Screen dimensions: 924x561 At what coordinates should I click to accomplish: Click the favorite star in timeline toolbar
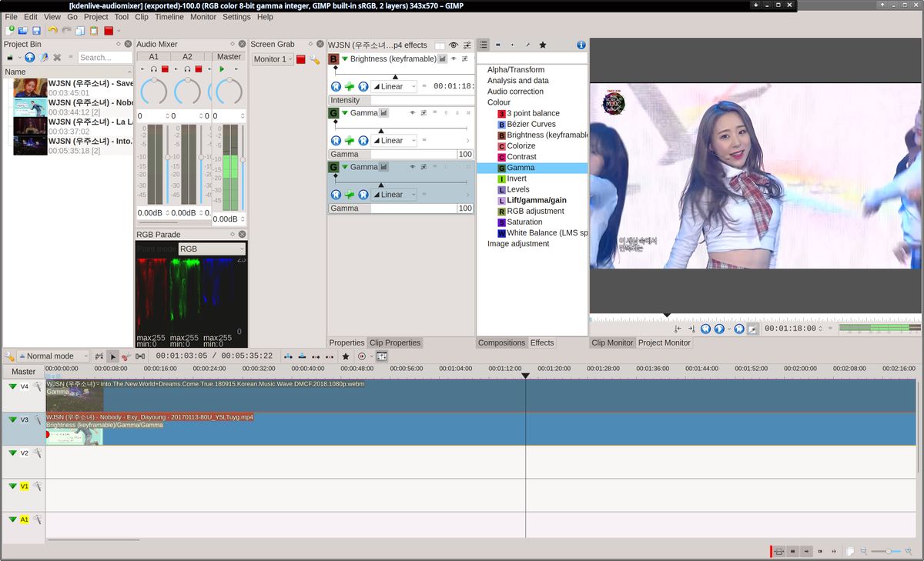click(x=346, y=356)
